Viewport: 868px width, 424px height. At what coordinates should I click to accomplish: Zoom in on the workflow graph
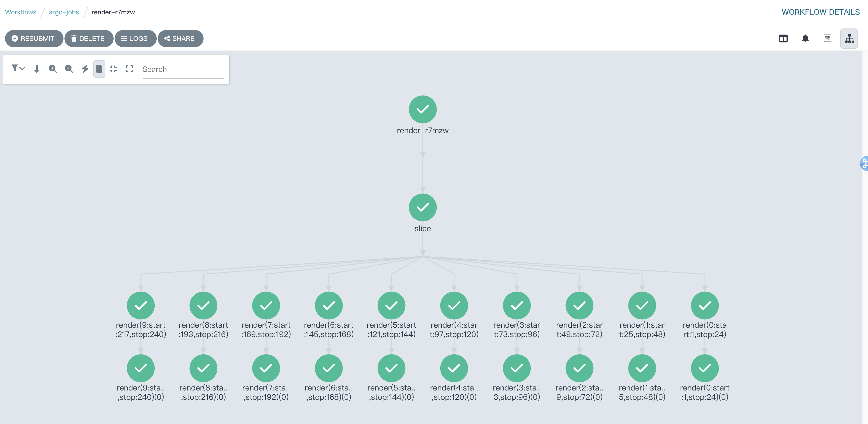[53, 69]
